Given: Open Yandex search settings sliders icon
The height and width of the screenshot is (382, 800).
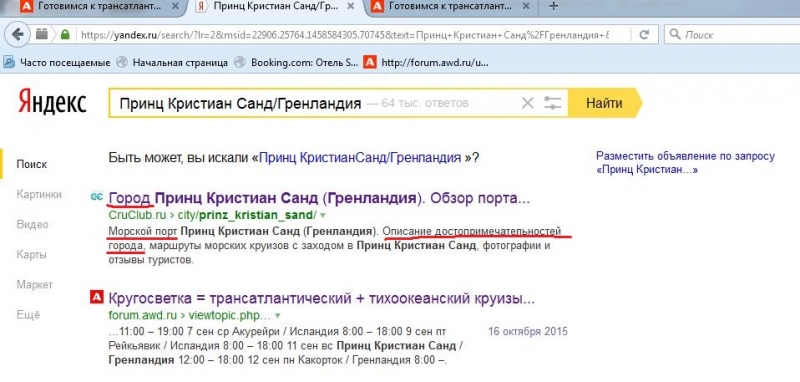Looking at the screenshot, I should tap(552, 103).
